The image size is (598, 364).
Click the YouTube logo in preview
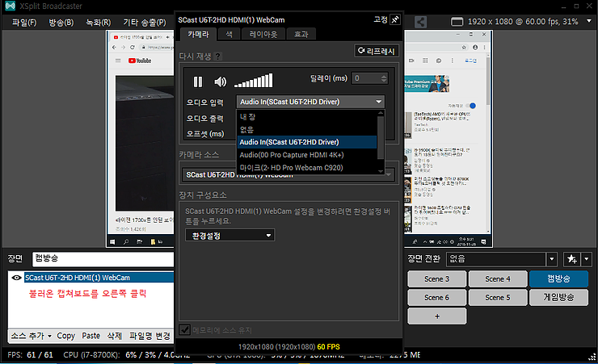click(140, 61)
